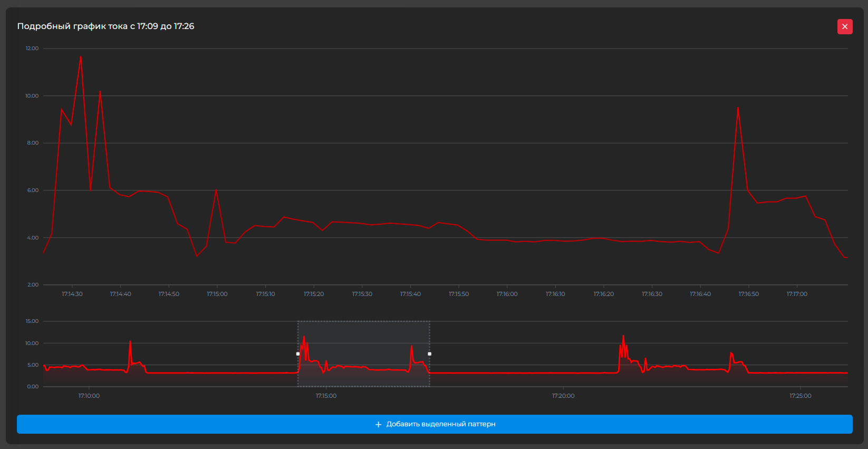Click the small peak at 17:15:00 in main chart
The image size is (868, 449).
(216, 190)
